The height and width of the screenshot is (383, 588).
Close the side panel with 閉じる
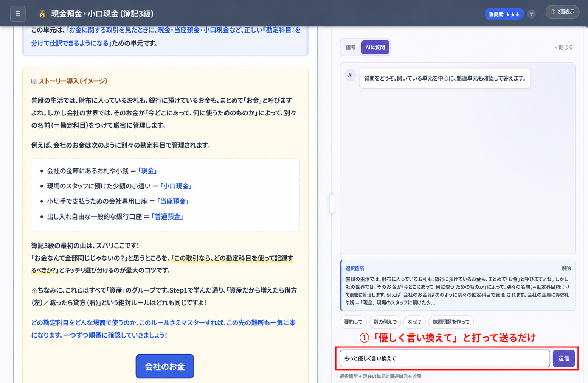click(563, 47)
